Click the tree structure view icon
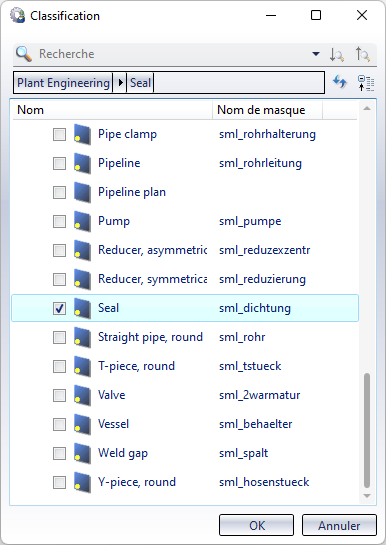386x545 pixels. [366, 83]
